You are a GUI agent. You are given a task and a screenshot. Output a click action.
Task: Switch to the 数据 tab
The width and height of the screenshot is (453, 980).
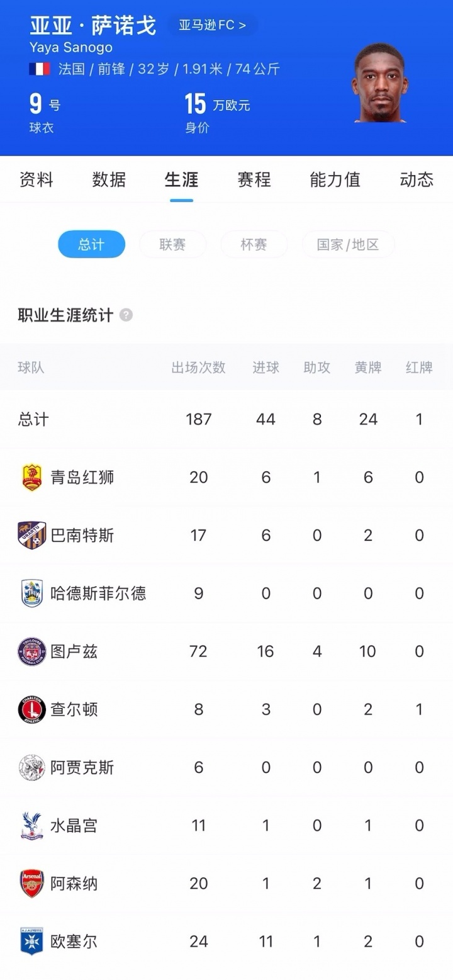pos(109,179)
